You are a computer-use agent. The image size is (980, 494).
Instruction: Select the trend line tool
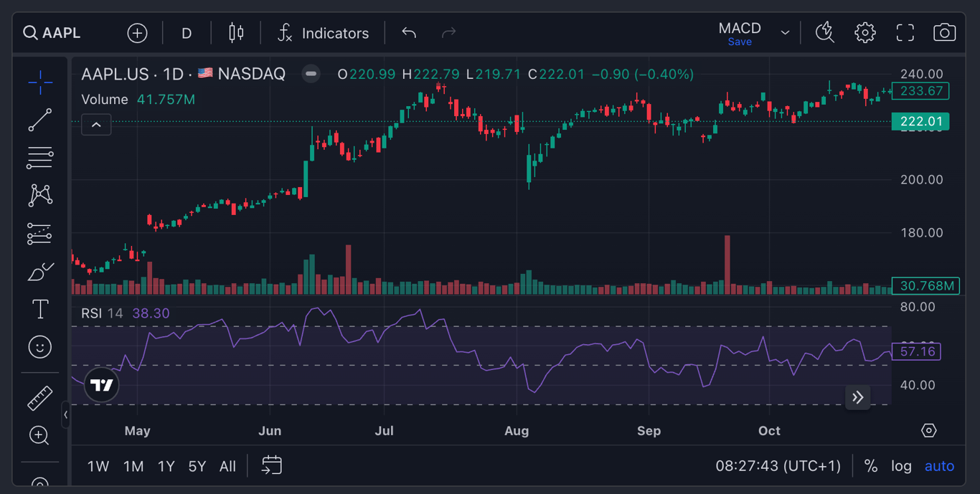[x=40, y=120]
